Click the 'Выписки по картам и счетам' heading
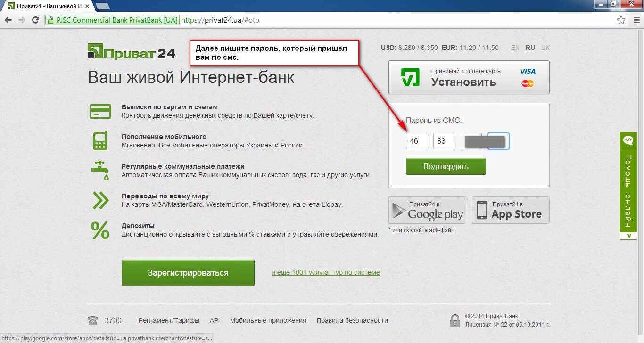This screenshot has height=343, width=644. coord(170,107)
